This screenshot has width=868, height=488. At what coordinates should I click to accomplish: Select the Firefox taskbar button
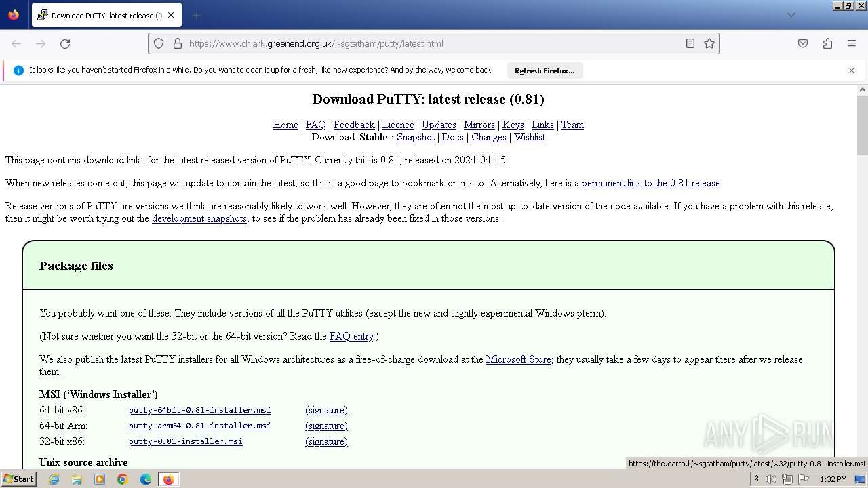pyautogui.click(x=168, y=479)
